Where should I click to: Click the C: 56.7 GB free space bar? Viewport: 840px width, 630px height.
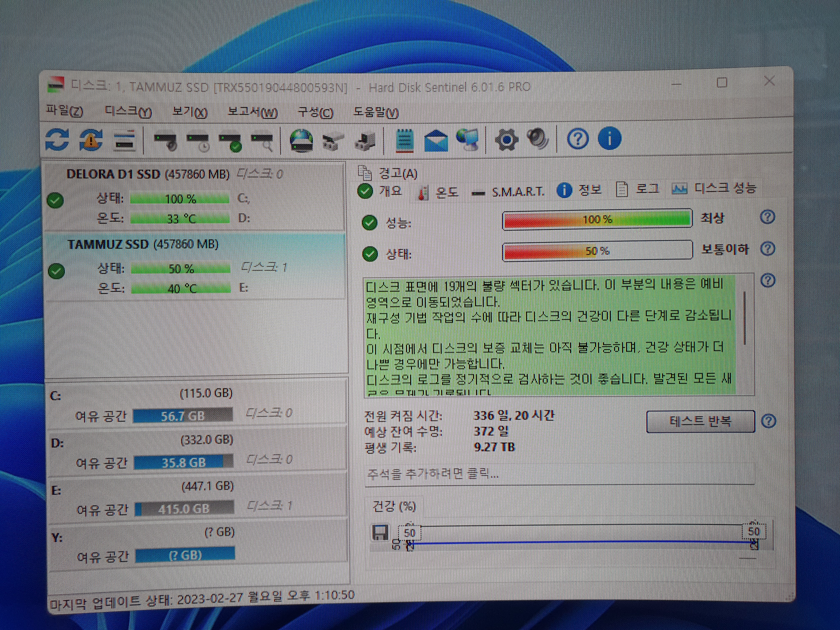point(183,416)
